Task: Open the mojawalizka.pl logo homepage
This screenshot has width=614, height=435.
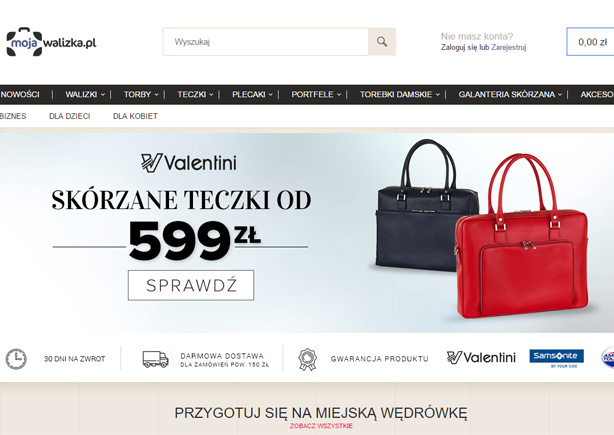Action: point(51,42)
